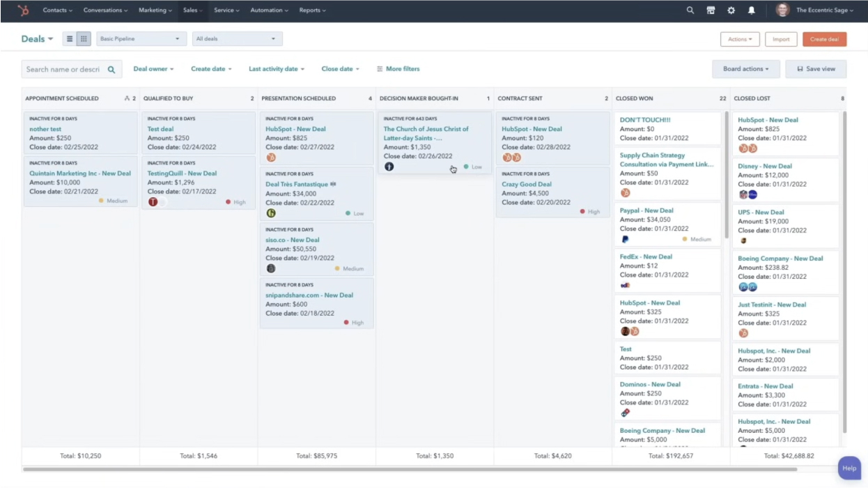Click avatar on Deal Très Fantastique card

coord(271,213)
